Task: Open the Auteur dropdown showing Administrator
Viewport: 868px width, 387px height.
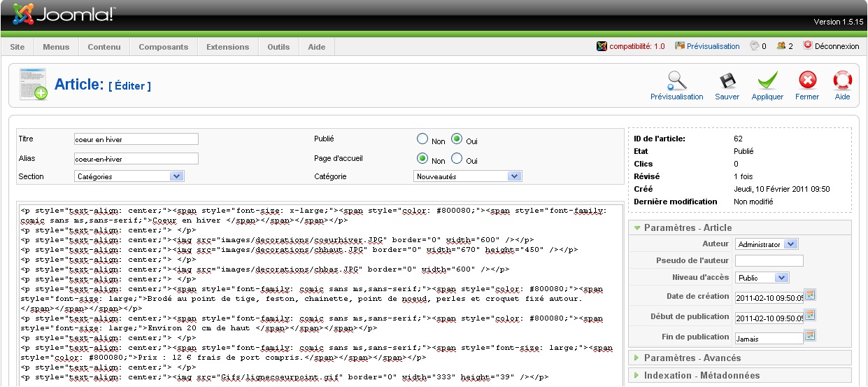Action: pos(767,244)
